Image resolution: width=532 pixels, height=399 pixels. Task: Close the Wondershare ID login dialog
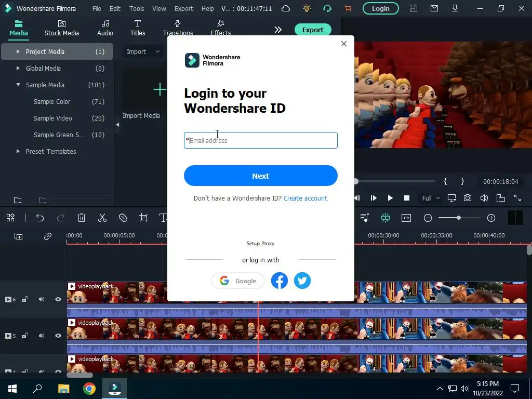(344, 44)
